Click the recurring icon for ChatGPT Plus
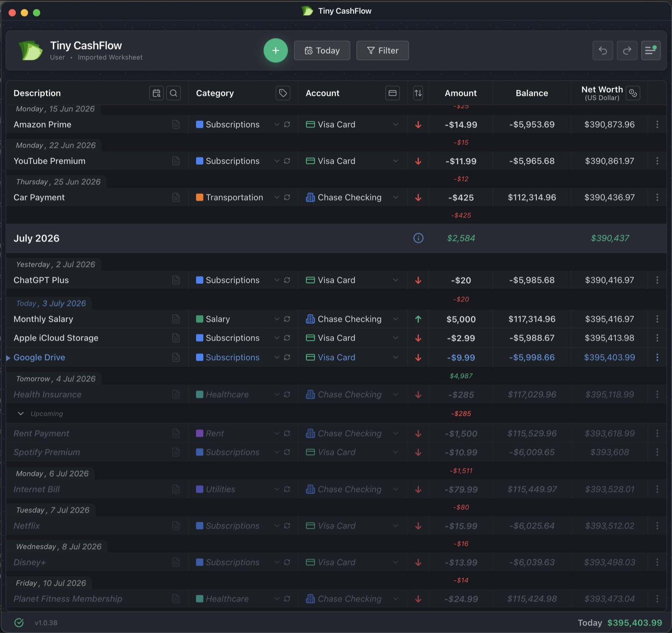Image resolution: width=672 pixels, height=633 pixels. click(287, 280)
